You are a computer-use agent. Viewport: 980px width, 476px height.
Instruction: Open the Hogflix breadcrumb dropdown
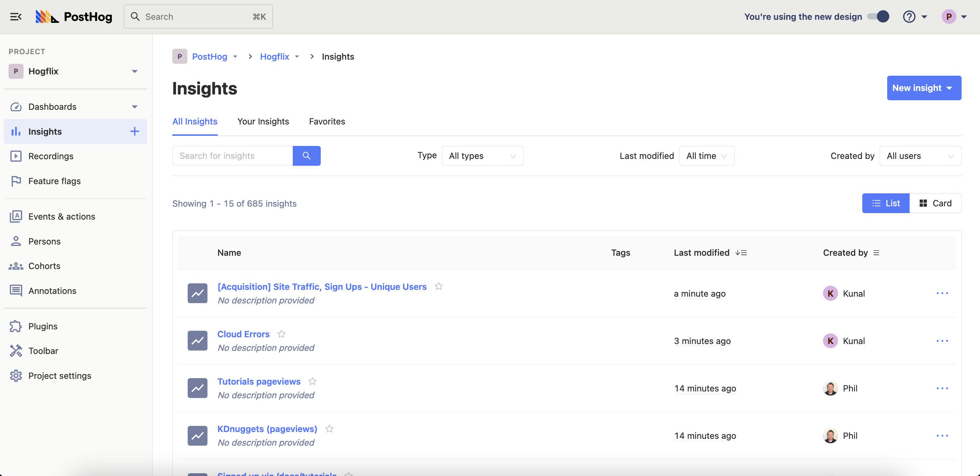click(297, 56)
